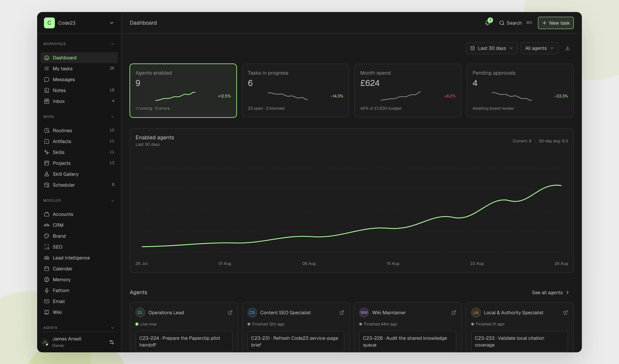Select the Agents enabled stat card
Viewport: 619px width, 364px height.
click(x=183, y=91)
